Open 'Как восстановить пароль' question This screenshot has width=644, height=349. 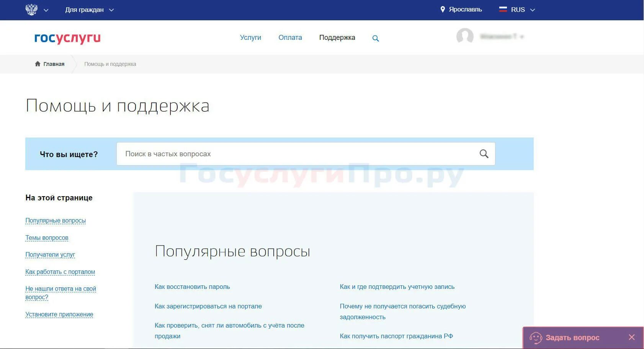tap(192, 287)
